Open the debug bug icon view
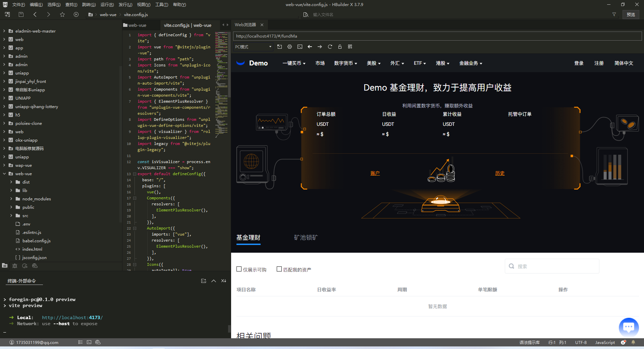The image size is (644, 349). (x=15, y=266)
